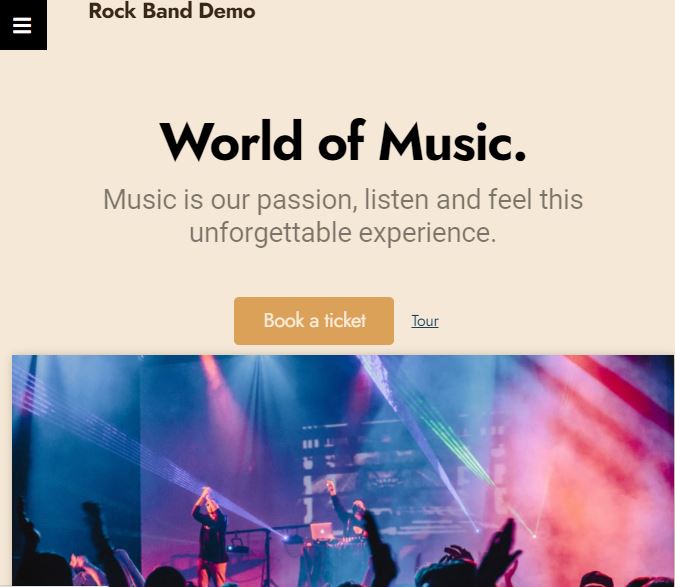Viewport: 675px width, 587px height.
Task: Open the concert hero image
Action: click(343, 471)
